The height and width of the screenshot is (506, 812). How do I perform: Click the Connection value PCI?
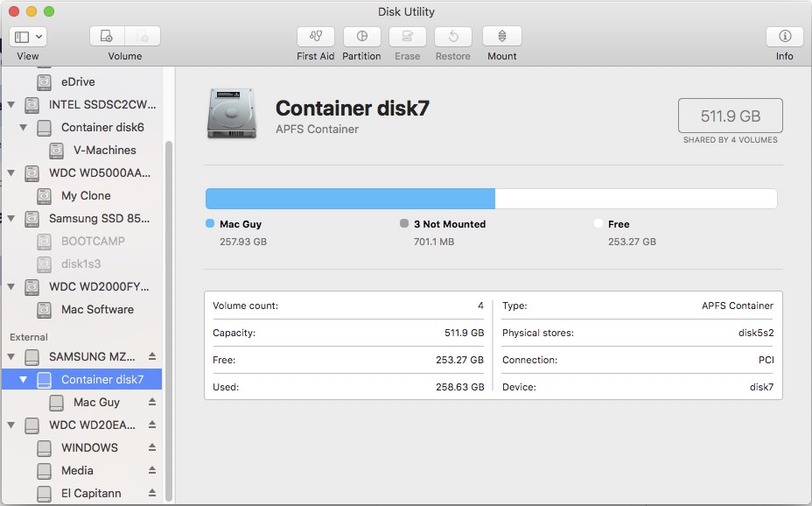point(766,360)
